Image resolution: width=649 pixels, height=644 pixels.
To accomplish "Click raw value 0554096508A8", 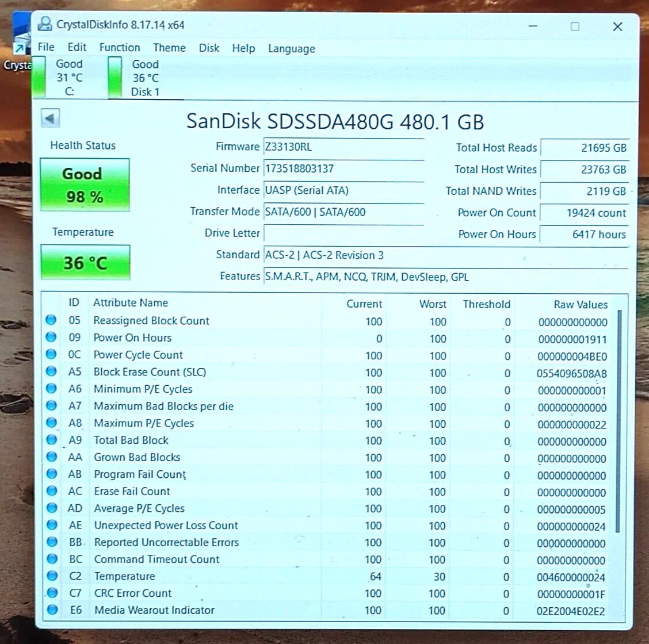I will click(x=571, y=374).
